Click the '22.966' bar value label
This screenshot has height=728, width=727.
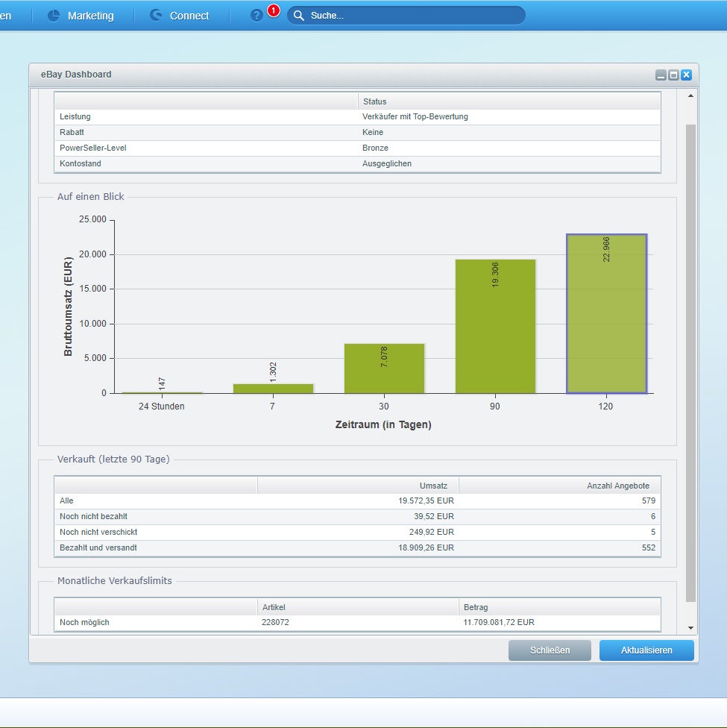pyautogui.click(x=606, y=250)
